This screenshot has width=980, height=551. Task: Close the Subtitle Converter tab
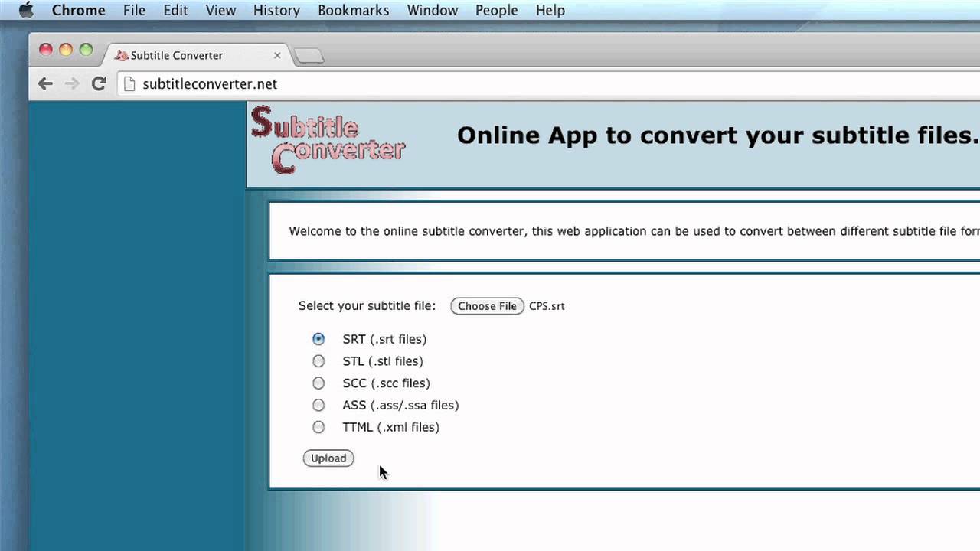click(277, 55)
